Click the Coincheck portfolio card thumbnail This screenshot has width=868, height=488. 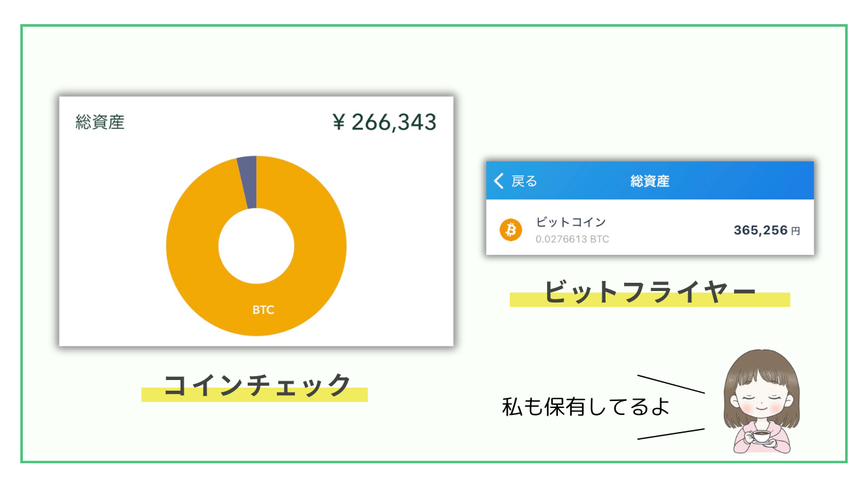(256, 221)
